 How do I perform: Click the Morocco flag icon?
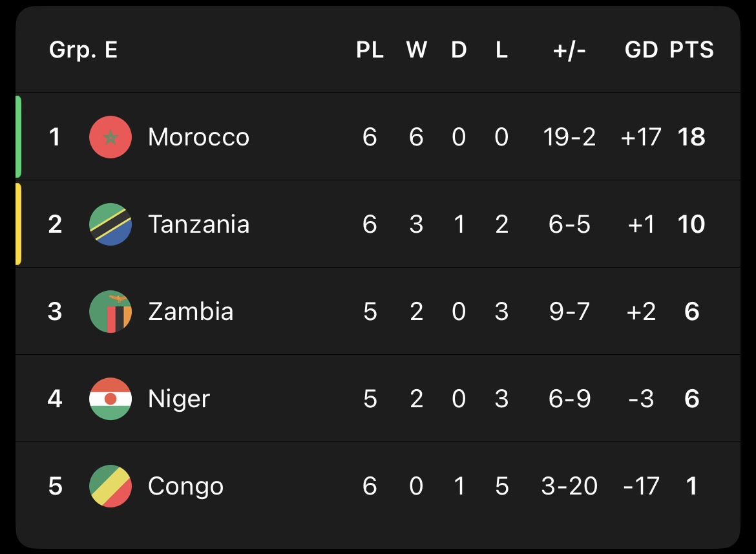tap(110, 137)
